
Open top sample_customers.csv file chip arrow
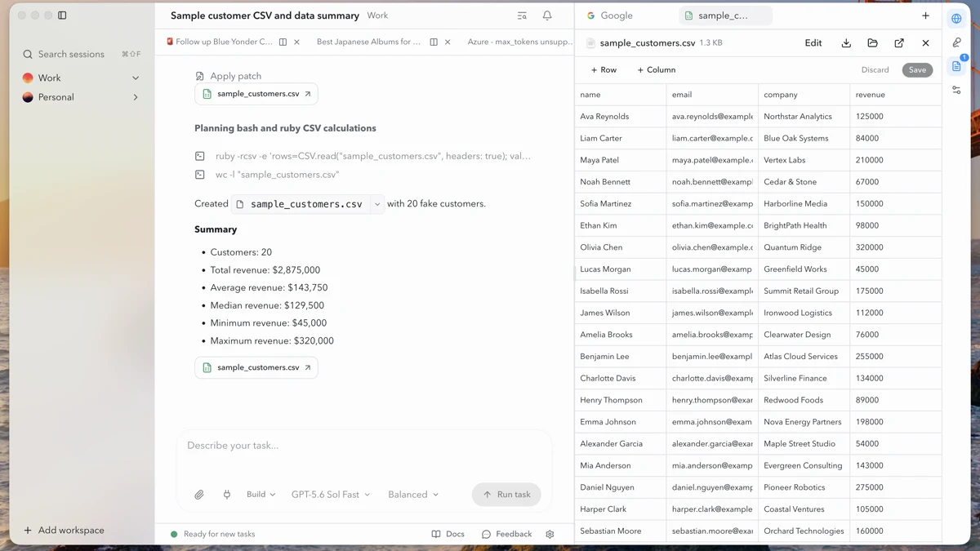(308, 94)
